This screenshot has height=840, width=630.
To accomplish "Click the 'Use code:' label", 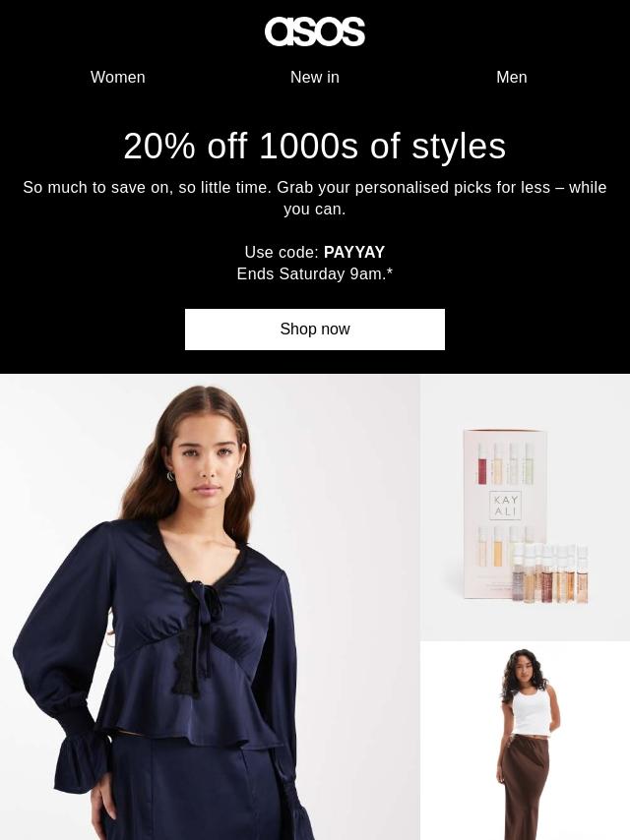I will 283,252.
